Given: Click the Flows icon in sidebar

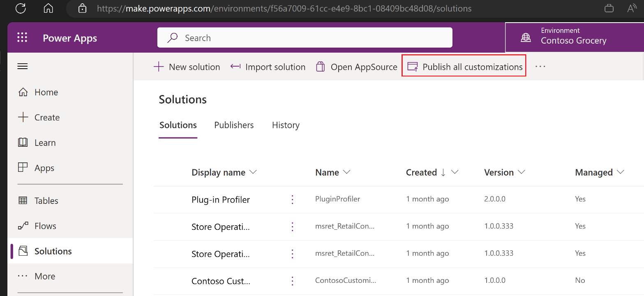Looking at the screenshot, I should click(x=23, y=226).
